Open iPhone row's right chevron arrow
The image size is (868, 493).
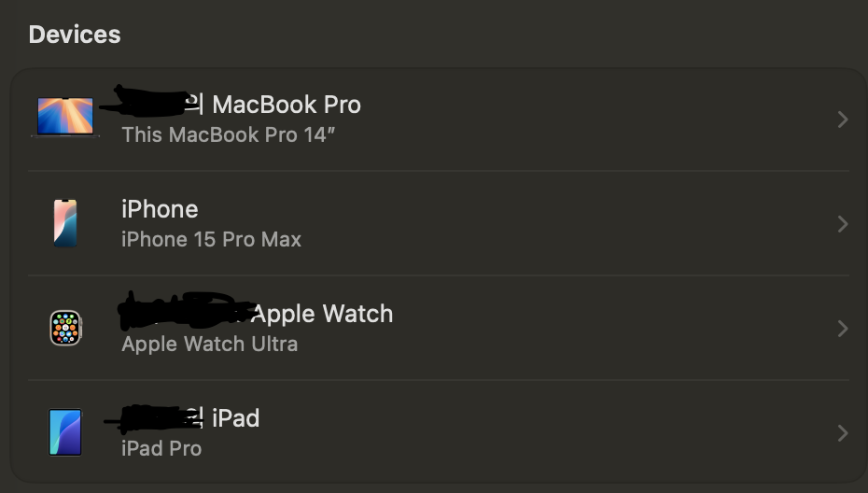pos(843,224)
